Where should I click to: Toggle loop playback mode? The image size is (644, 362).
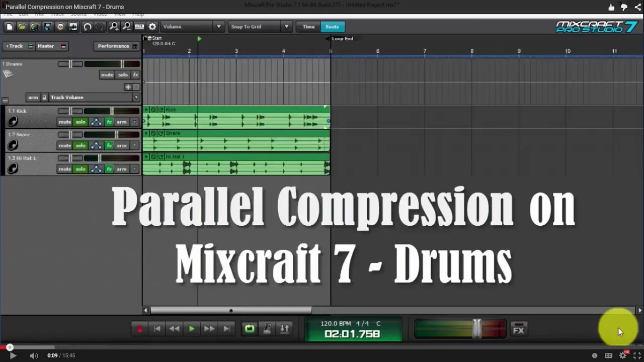pyautogui.click(x=250, y=329)
